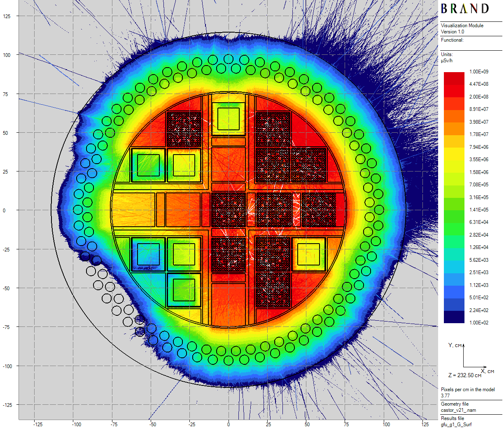Click the results file name gfu_g1_G_Surf
This screenshot has height=432, width=504.
[x=456, y=425]
